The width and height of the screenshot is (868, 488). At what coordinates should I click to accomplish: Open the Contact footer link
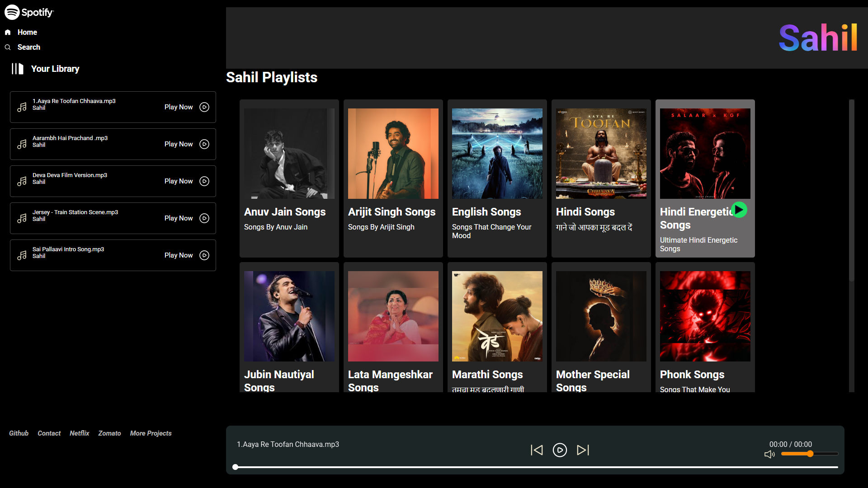pyautogui.click(x=49, y=433)
